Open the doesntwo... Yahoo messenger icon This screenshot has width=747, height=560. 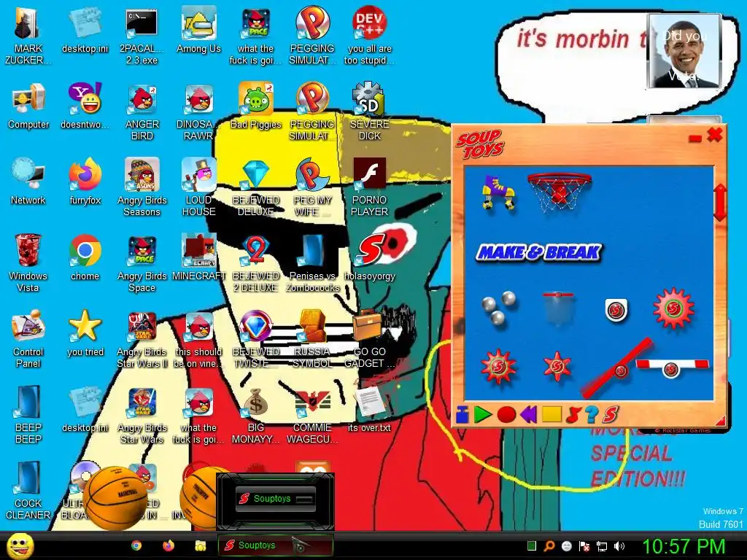pyautogui.click(x=85, y=106)
